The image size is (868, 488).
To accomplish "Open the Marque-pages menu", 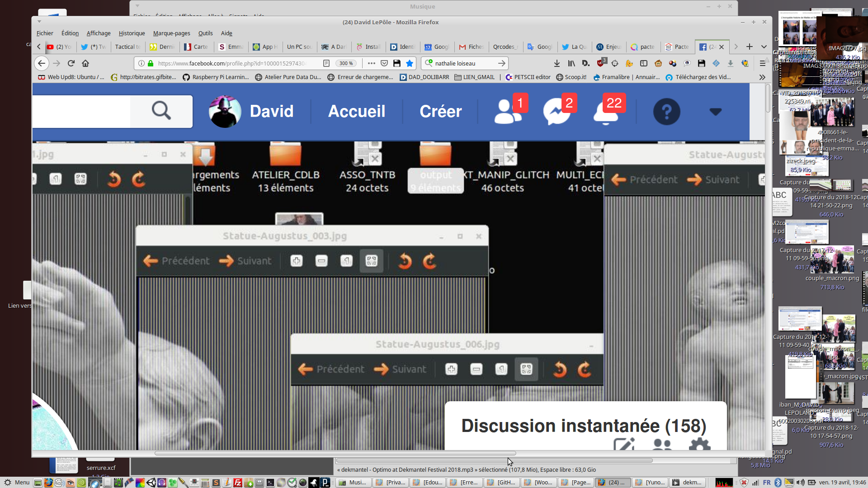I will (171, 33).
